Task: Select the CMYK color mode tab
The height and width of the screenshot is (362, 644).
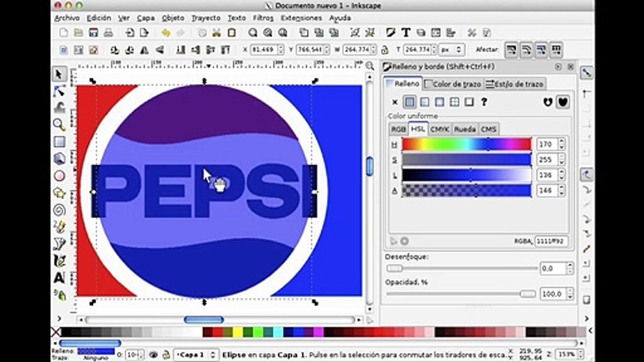Action: pyautogui.click(x=439, y=129)
